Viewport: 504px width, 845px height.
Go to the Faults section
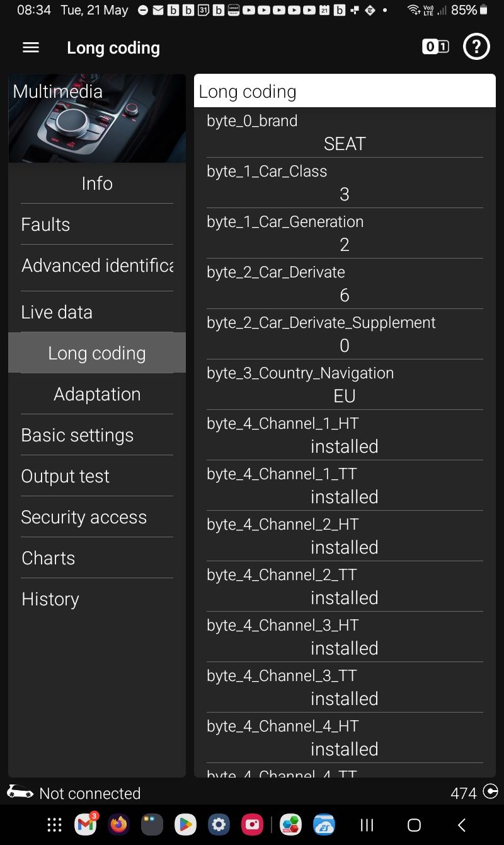(45, 224)
